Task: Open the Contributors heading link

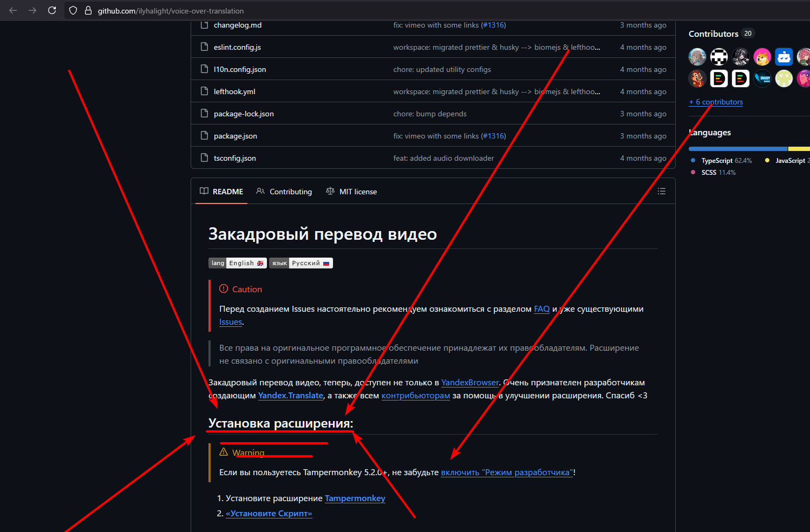Action: [x=714, y=34]
